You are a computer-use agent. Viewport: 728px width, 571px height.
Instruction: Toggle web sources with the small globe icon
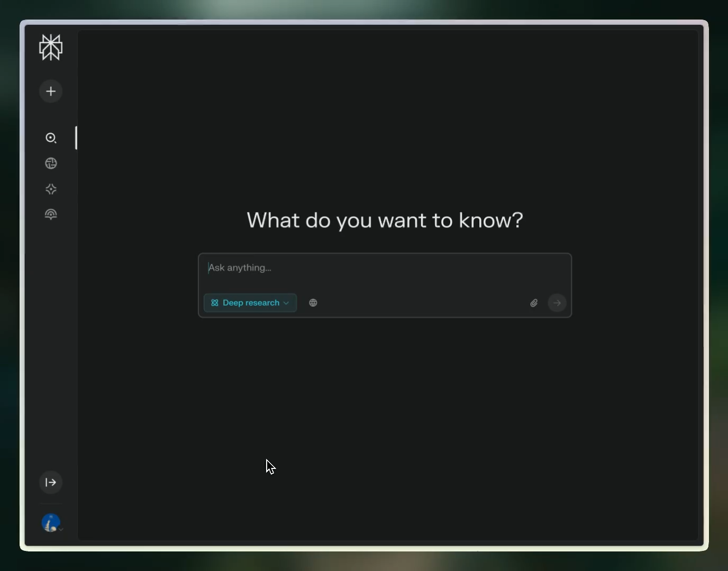coord(313,303)
